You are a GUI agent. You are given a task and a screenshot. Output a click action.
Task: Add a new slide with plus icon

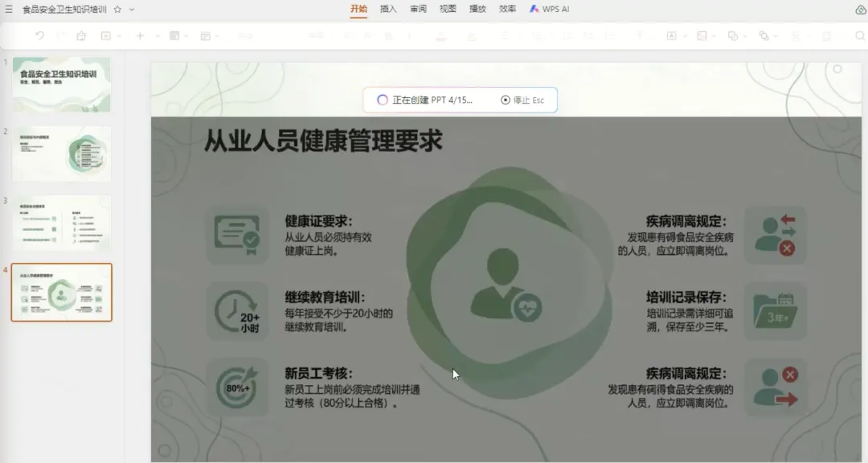[140, 36]
